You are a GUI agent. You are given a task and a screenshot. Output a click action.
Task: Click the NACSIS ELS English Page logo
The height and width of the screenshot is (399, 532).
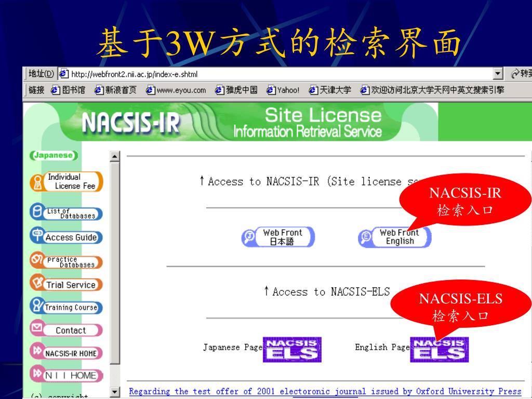point(440,350)
